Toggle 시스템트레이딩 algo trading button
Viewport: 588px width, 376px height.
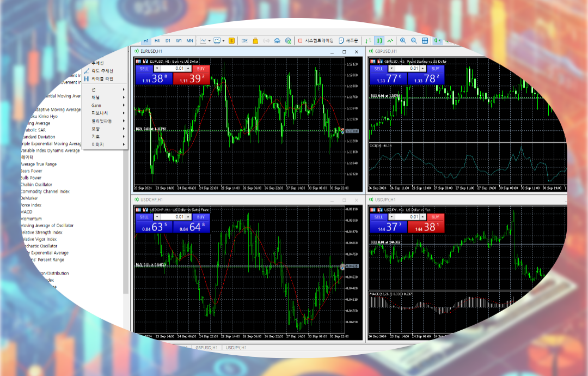click(x=315, y=40)
